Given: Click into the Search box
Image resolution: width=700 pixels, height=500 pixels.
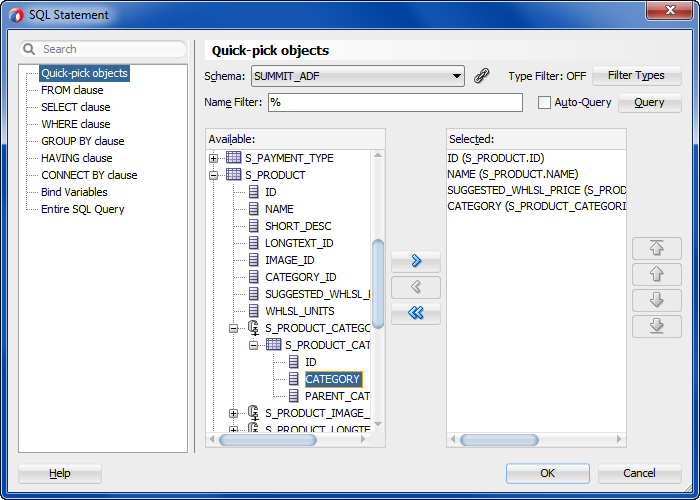Looking at the screenshot, I should tap(103, 49).
